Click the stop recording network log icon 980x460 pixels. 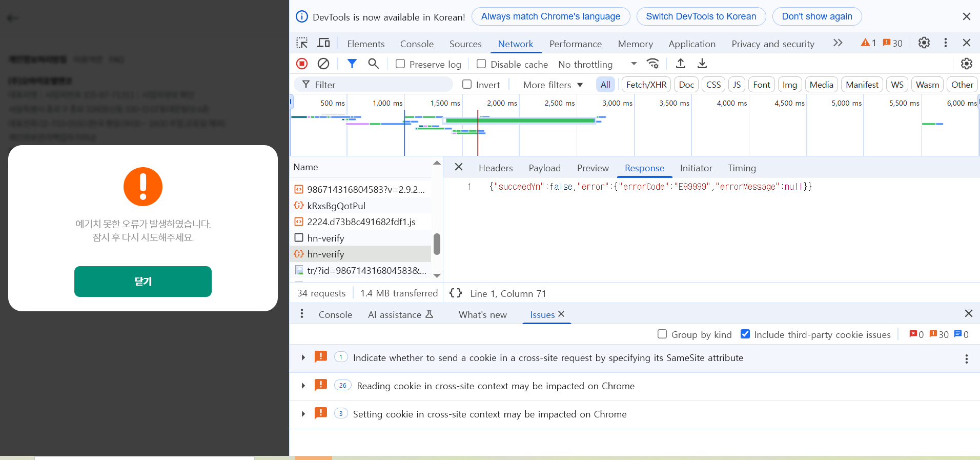(x=302, y=64)
